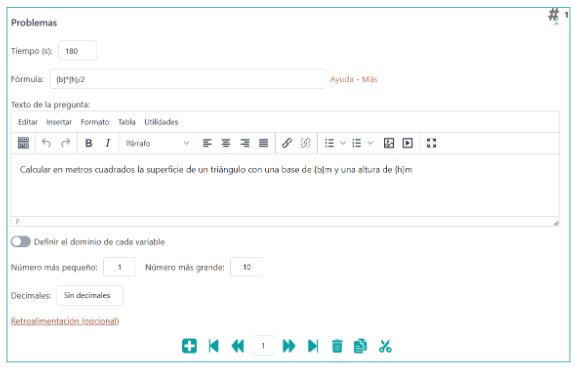Click the Tiempo (s) input field

[x=77, y=51]
